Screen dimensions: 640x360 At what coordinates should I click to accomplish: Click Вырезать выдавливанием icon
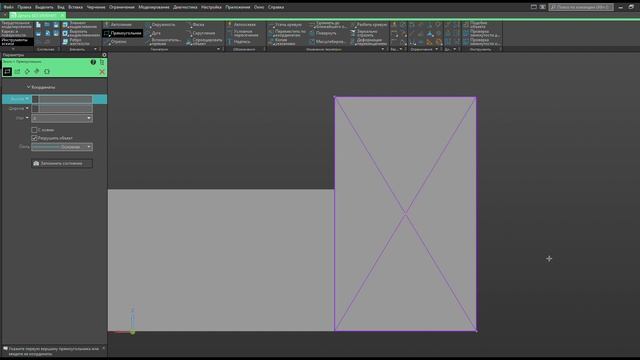click(65, 33)
